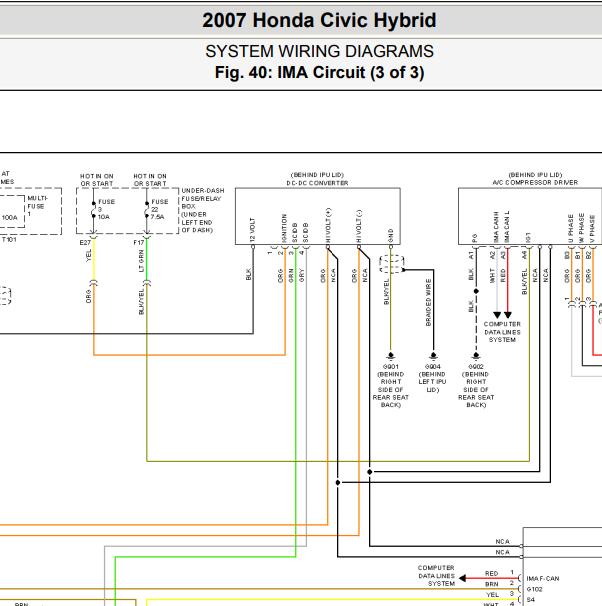Click the 'DC-DC CONVERTER' component label
Image resolution: width=602 pixels, height=606 pixels.
click(x=317, y=183)
